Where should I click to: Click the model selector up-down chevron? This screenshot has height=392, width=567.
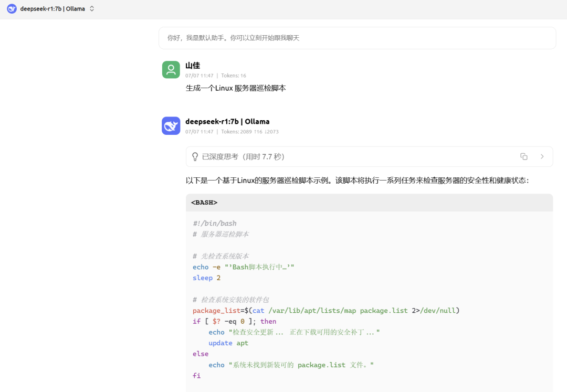point(92,9)
